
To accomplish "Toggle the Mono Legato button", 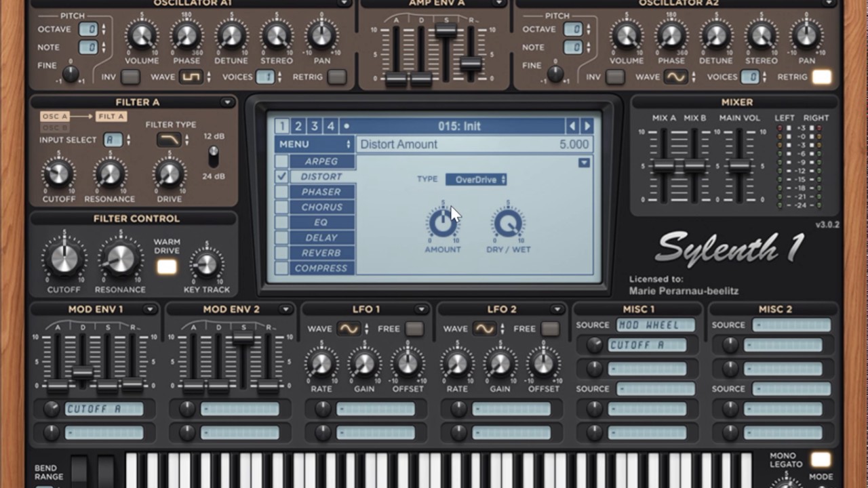I will click(821, 460).
